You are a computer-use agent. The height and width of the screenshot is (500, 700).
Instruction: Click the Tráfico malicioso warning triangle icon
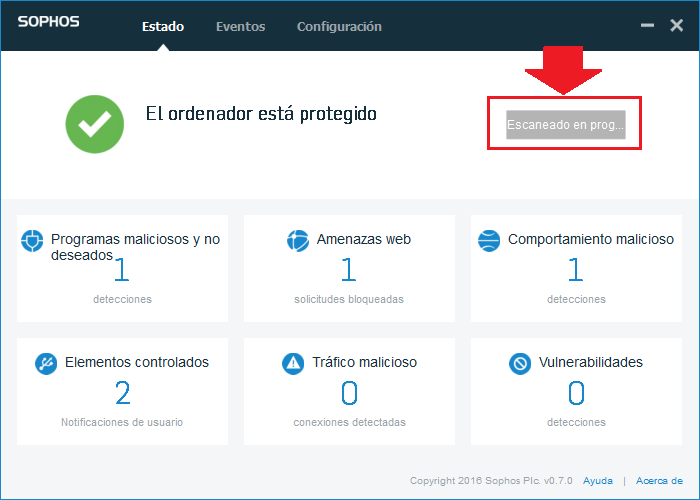(293, 363)
